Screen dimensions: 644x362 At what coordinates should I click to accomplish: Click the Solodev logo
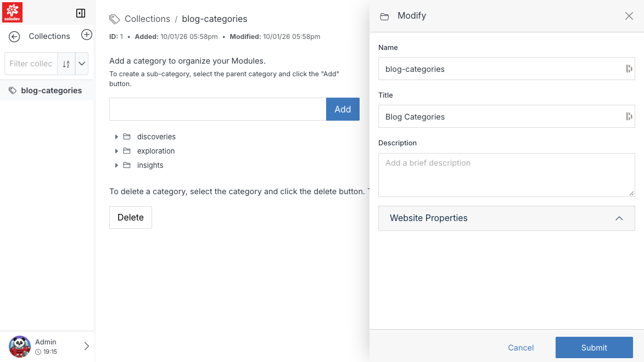pyautogui.click(x=12, y=12)
